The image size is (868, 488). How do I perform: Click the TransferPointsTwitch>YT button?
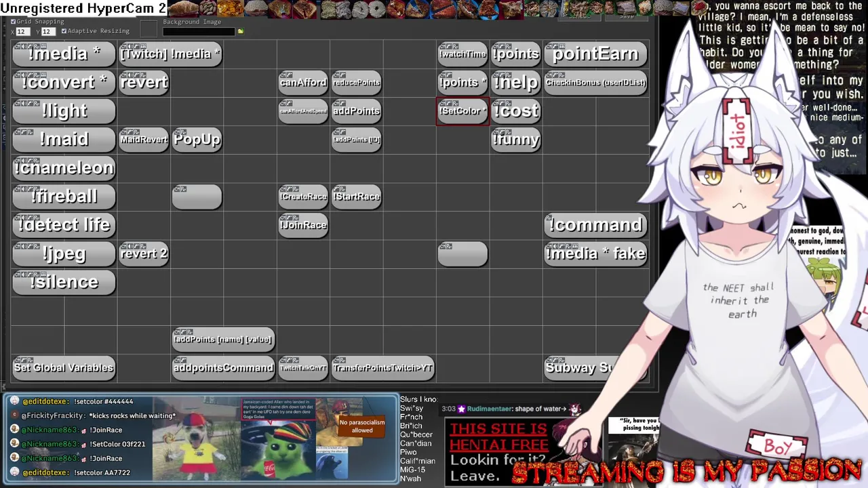pyautogui.click(x=383, y=367)
